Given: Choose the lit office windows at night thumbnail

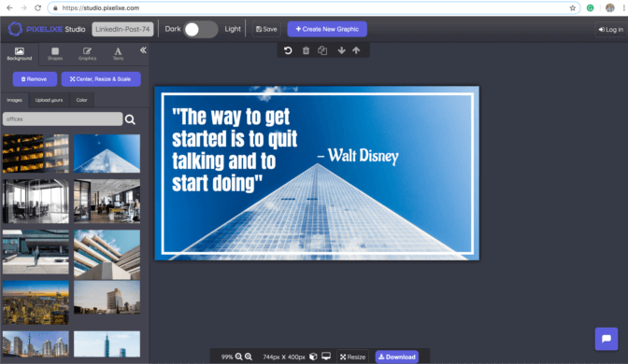Looking at the screenshot, I should click(36, 154).
